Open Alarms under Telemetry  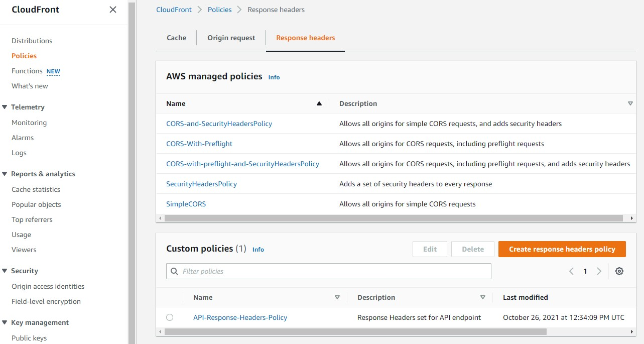pyautogui.click(x=23, y=138)
